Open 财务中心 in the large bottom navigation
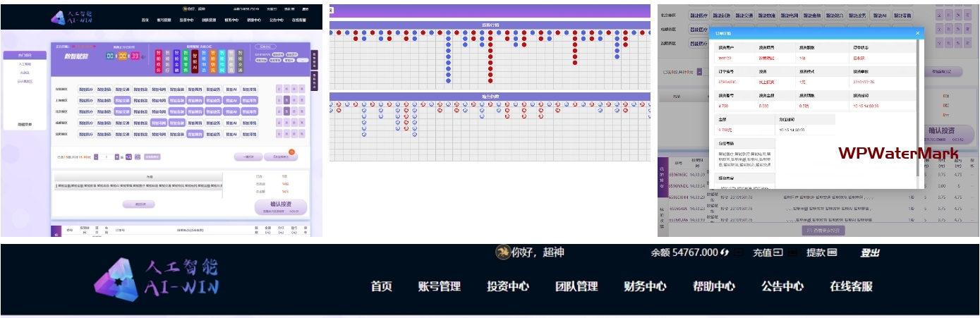This screenshot has height=318, width=980. pos(645,286)
